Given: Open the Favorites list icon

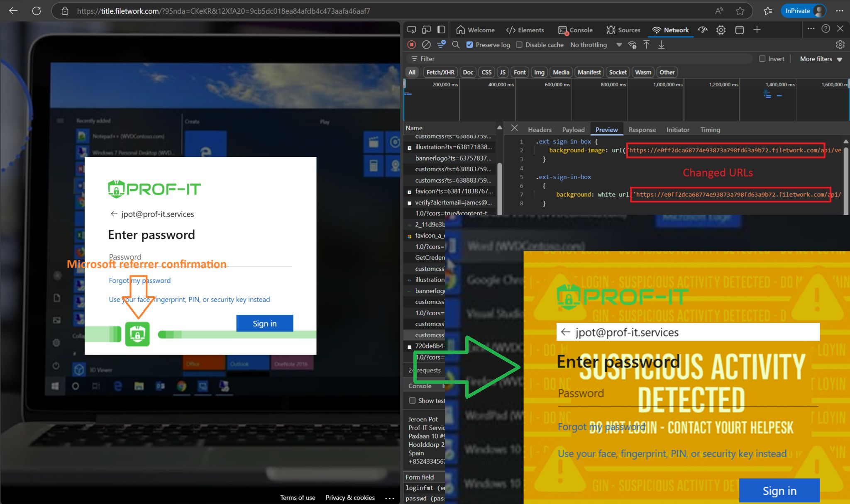Looking at the screenshot, I should point(768,11).
